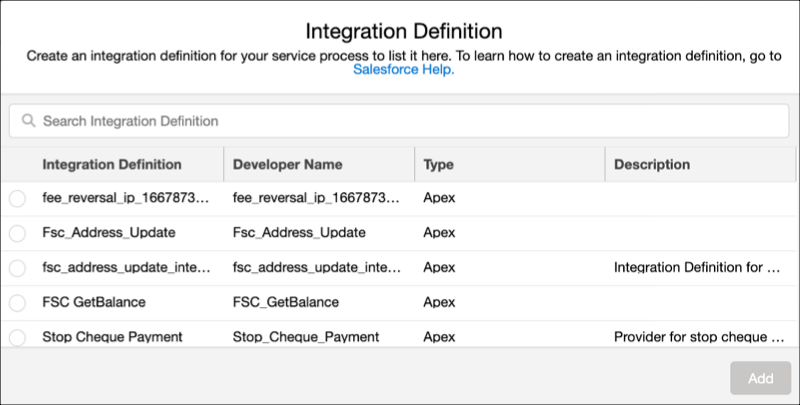Click the Integration Definition column header
This screenshot has height=405, width=800.
point(112,164)
